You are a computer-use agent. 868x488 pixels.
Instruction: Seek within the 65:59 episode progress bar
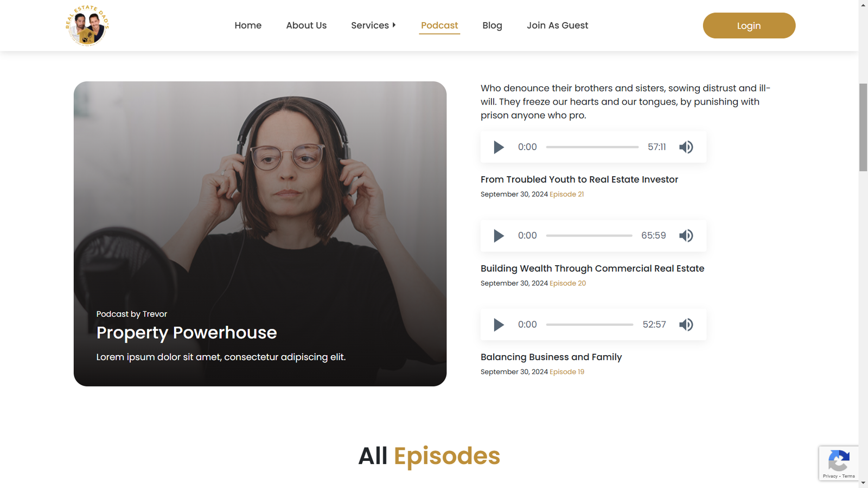point(589,236)
